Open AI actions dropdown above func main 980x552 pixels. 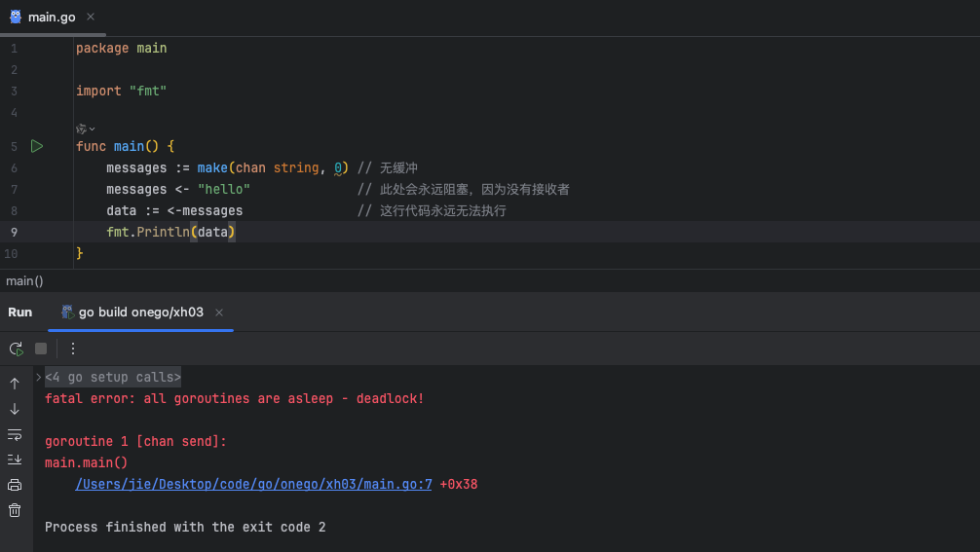point(85,129)
